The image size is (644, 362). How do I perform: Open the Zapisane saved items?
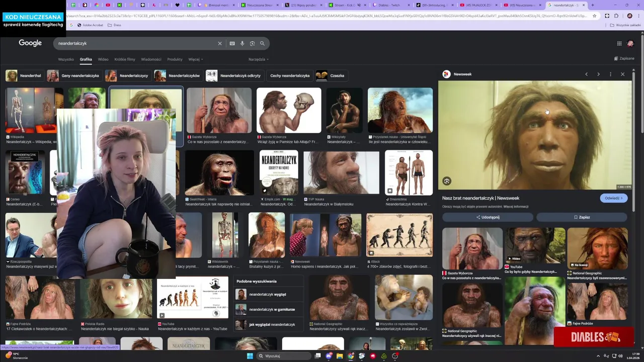tap(624, 58)
